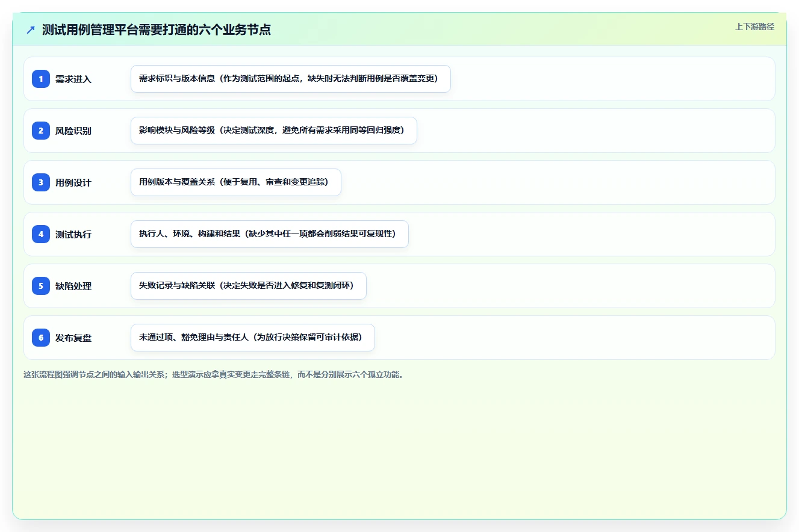Click the 用例设计 node label
Viewport: 799px width, 532px height.
tap(73, 183)
